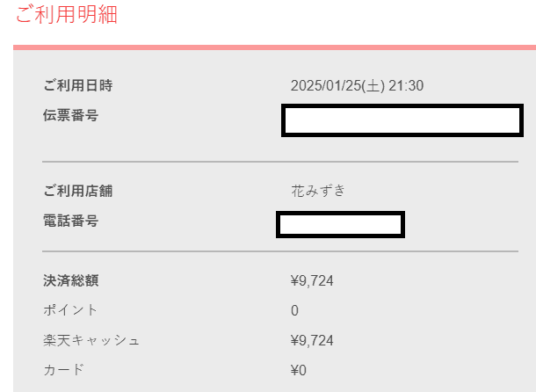
Task: Select the 決済総額 label
Action: [x=70, y=281]
